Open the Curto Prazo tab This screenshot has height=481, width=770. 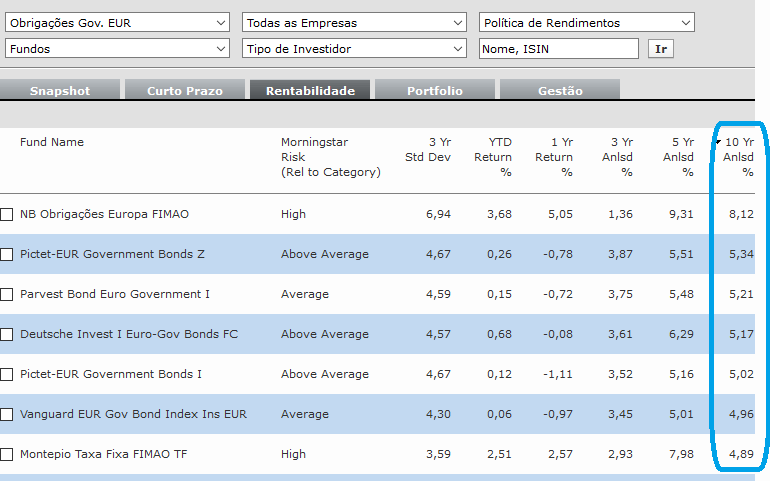click(x=185, y=91)
